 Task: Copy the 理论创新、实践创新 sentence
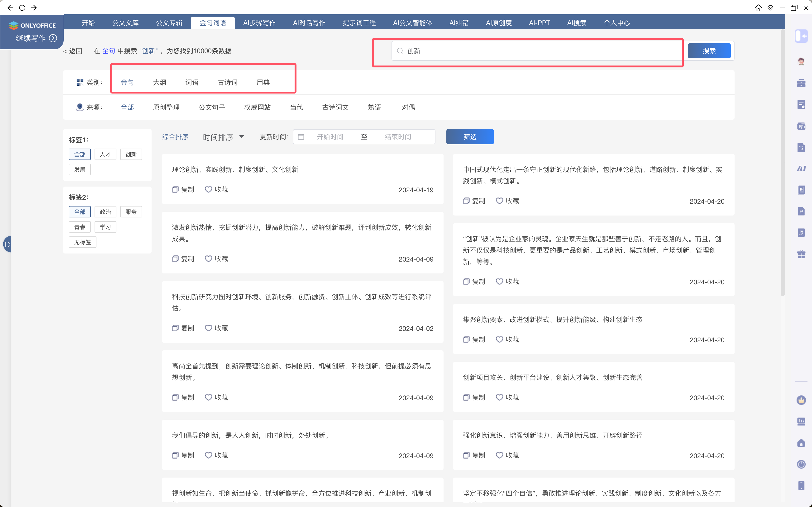pos(183,189)
